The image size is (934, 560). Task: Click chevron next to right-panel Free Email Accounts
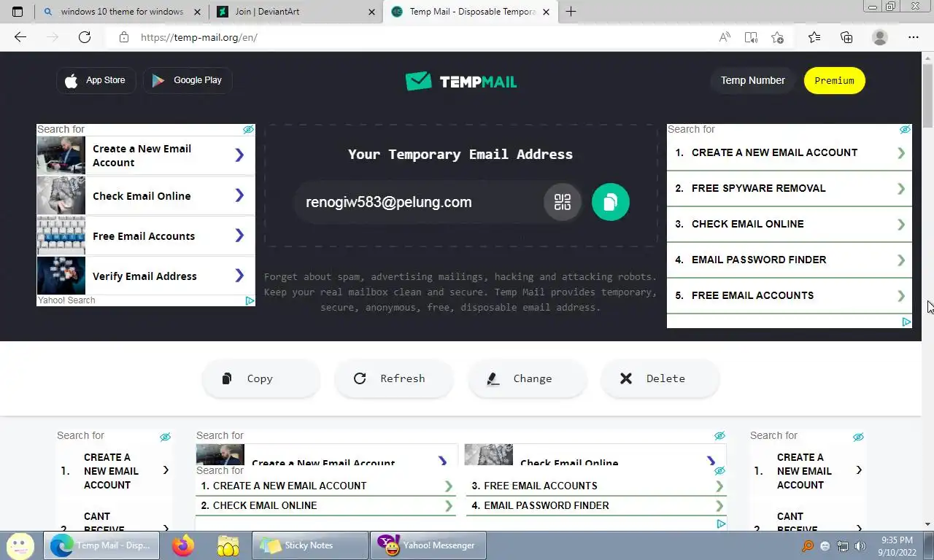point(901,295)
